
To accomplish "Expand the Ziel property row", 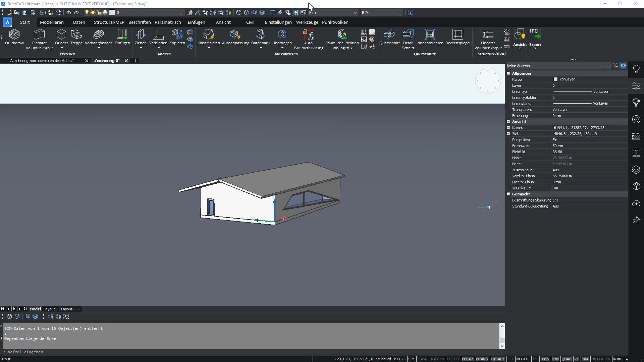I will click(508, 134).
